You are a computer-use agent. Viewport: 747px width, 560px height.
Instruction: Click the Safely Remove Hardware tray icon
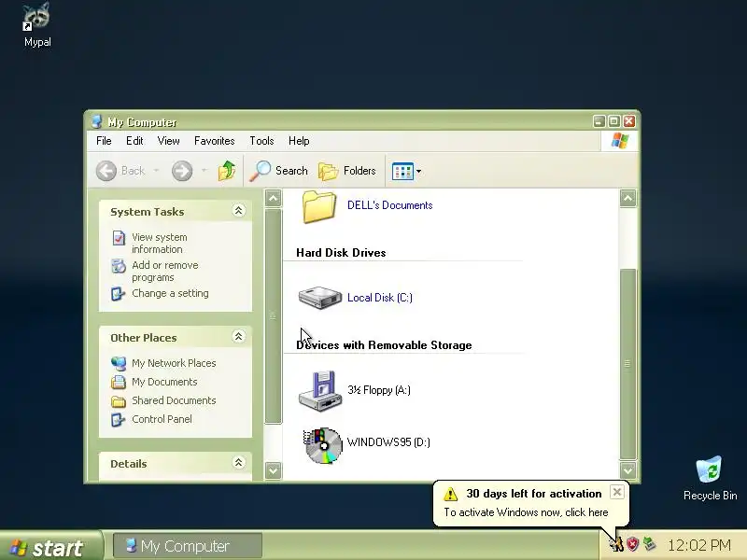coord(649,543)
